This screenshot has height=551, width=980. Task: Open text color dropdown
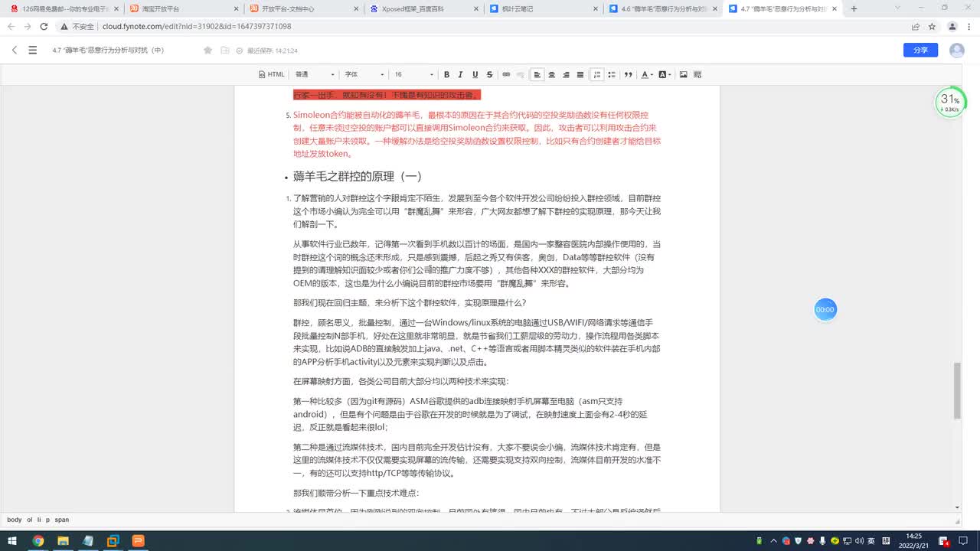[646, 74]
